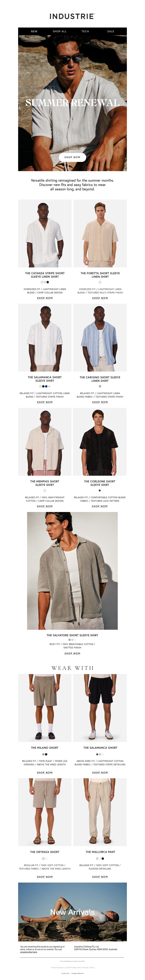Select navy swatch under Salamanca shirt
The height and width of the screenshot is (980, 145).
(46, 386)
